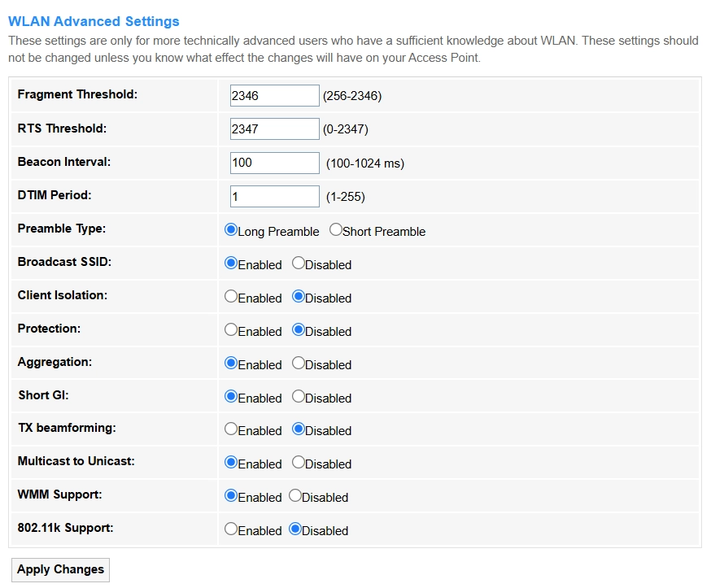The width and height of the screenshot is (711, 588).
Task: Set Client Isolation to Disabled
Action: point(299,297)
